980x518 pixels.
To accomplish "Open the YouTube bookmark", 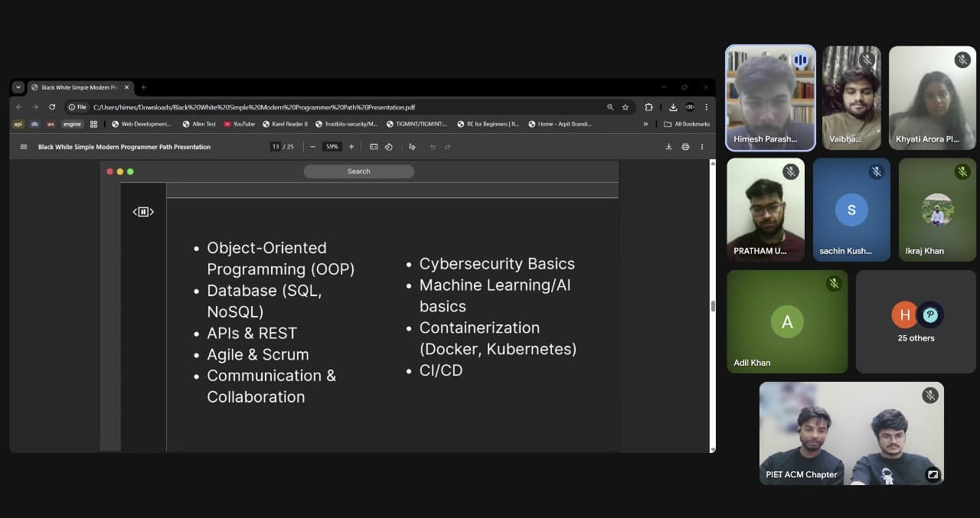I will click(240, 124).
